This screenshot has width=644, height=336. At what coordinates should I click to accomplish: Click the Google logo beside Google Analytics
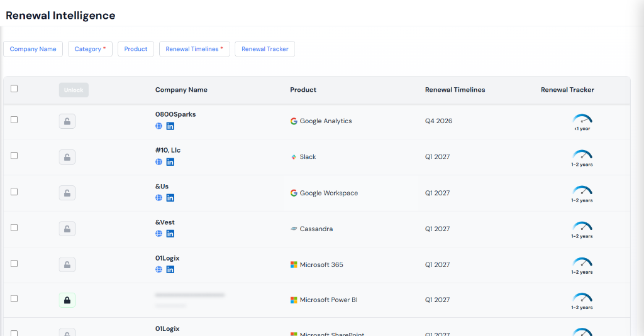[x=294, y=121]
